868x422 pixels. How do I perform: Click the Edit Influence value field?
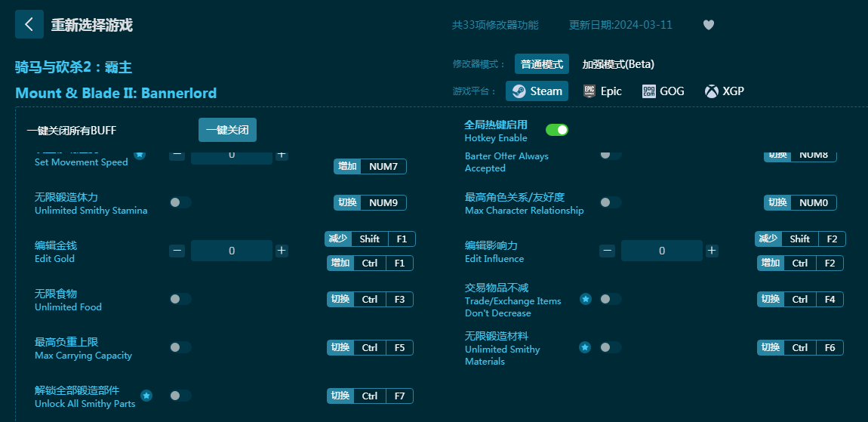[x=661, y=251]
